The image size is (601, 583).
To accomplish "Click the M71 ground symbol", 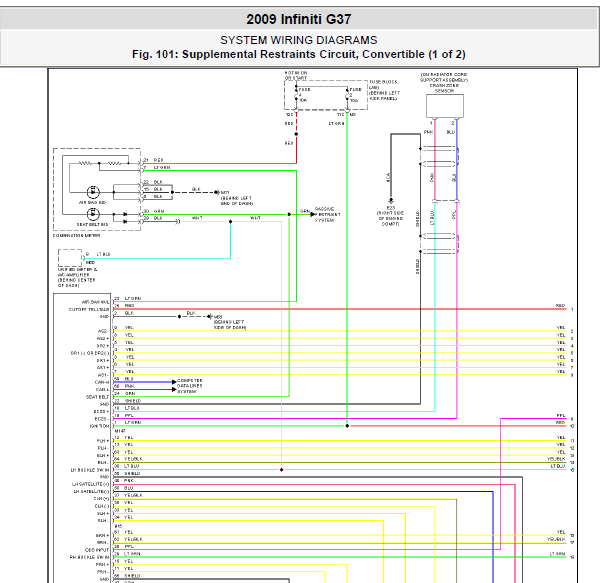I will (x=217, y=192).
